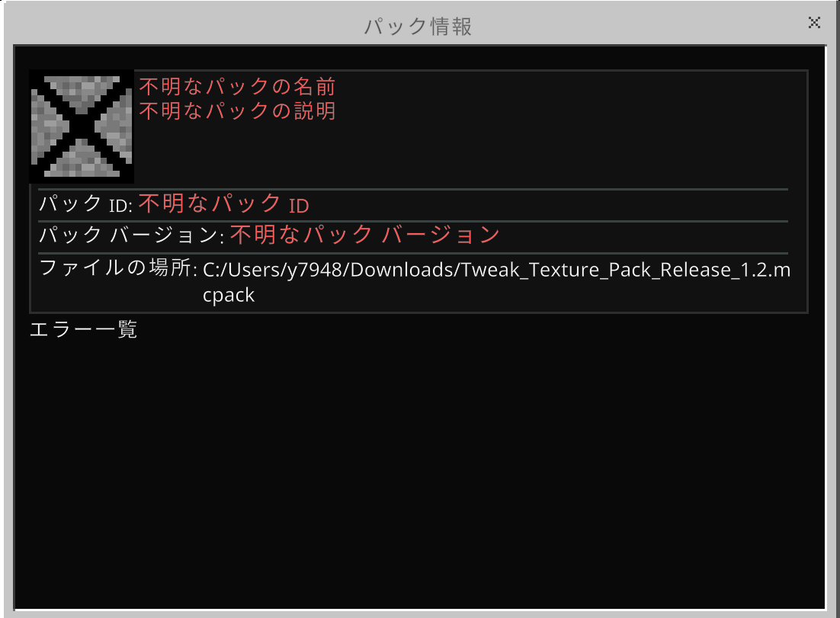The width and height of the screenshot is (840, 618).
Task: Select the red 不明なパックの説明 text
Action: click(x=237, y=111)
